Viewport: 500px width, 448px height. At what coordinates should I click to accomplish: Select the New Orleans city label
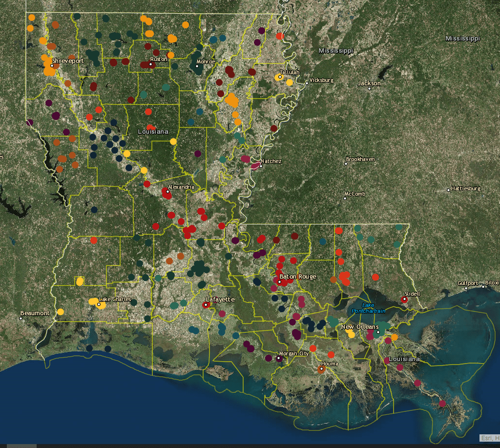pyautogui.click(x=360, y=326)
